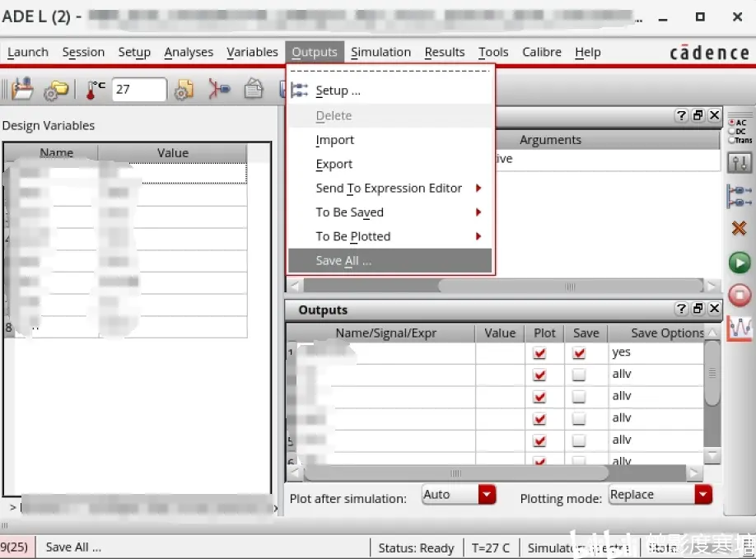Open the Help menu

click(x=587, y=52)
